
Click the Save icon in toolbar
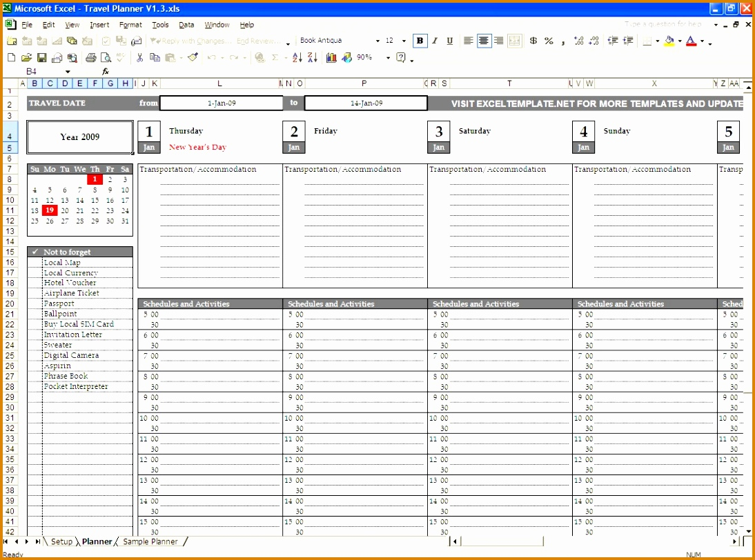(x=41, y=58)
